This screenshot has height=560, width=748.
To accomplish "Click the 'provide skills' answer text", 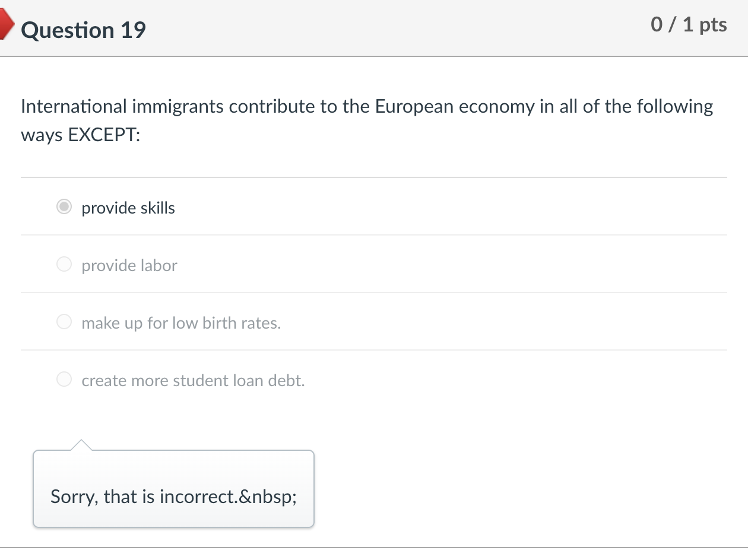I will click(x=128, y=208).
